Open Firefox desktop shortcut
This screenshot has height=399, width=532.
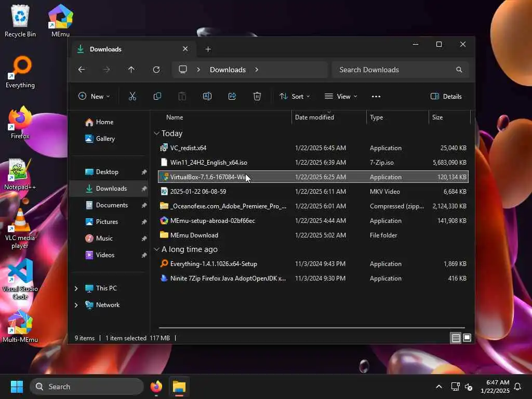[20, 123]
